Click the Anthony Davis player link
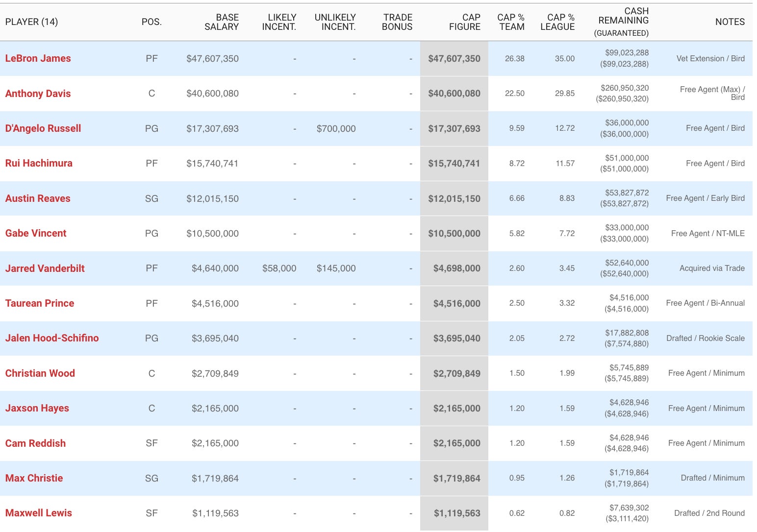Viewport: 757px width, 532px height. [38, 94]
